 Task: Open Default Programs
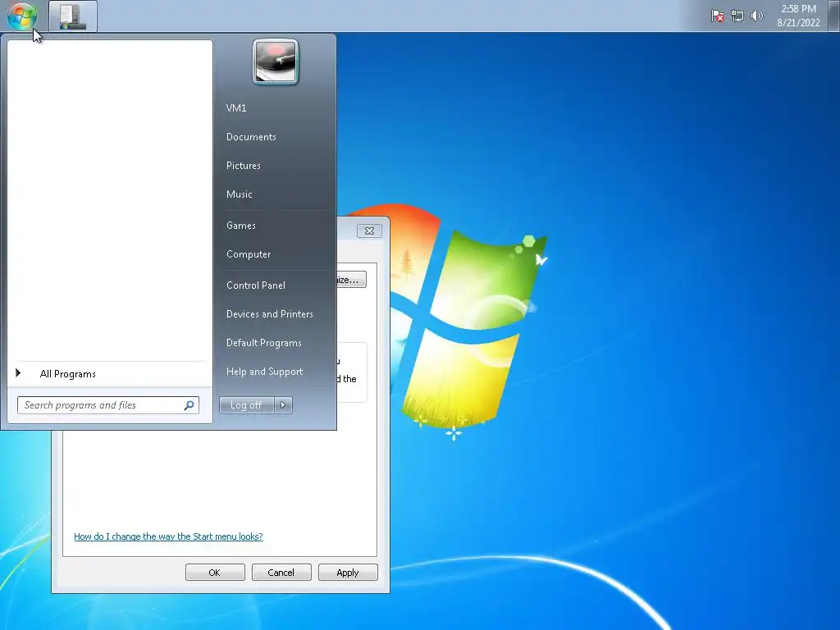coord(263,343)
